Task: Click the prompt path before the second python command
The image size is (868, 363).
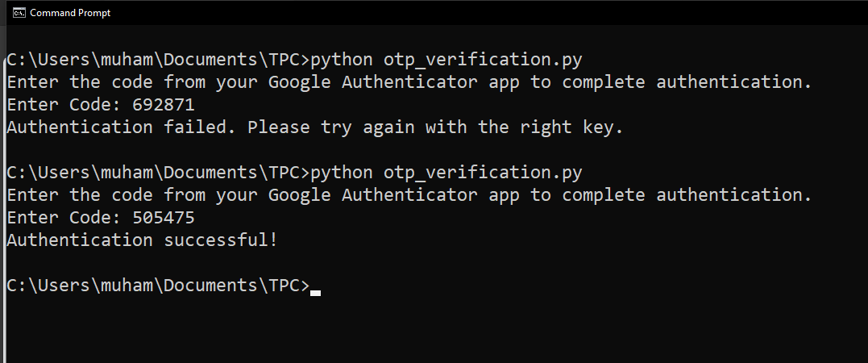Action: tap(157, 173)
